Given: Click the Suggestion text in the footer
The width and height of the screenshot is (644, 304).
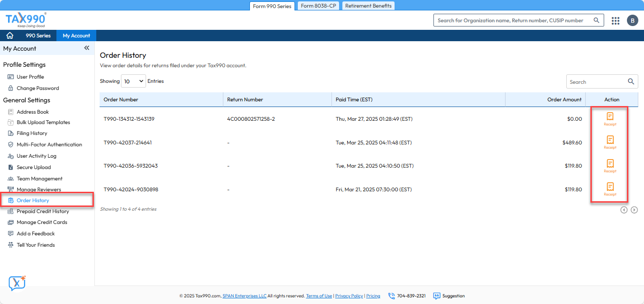Looking at the screenshot, I should pos(453,296).
